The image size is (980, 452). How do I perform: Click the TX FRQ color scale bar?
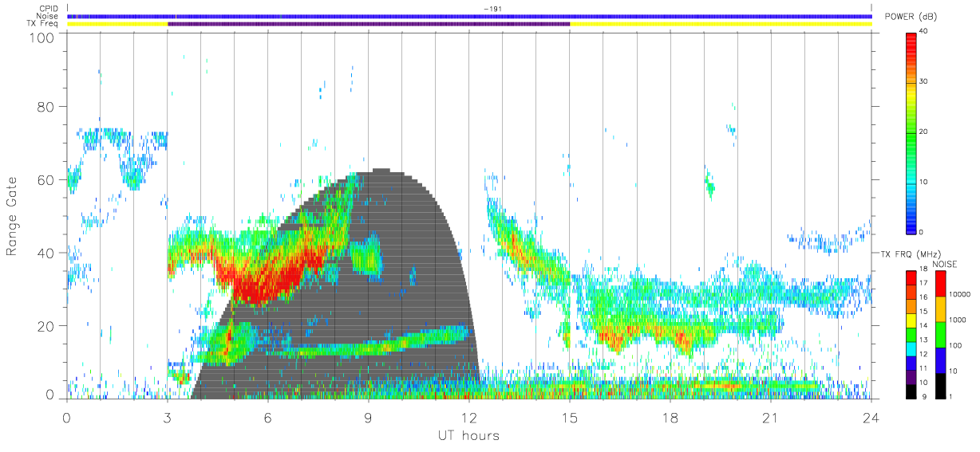click(x=910, y=333)
